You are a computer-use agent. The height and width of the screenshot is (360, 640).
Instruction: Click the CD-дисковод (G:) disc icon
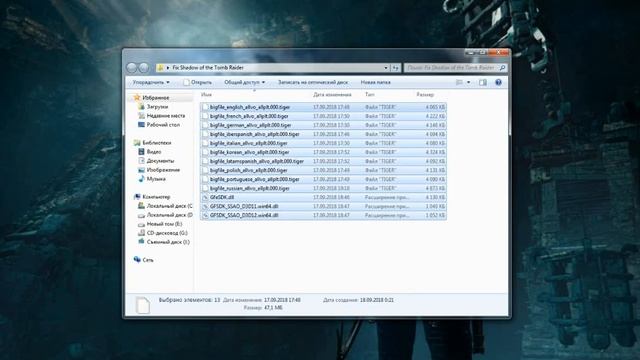[141, 233]
